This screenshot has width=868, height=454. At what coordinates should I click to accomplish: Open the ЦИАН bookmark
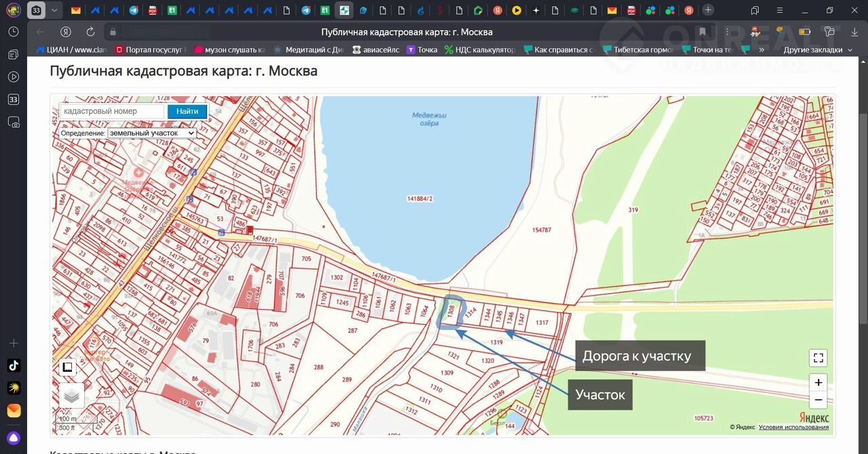click(71, 49)
